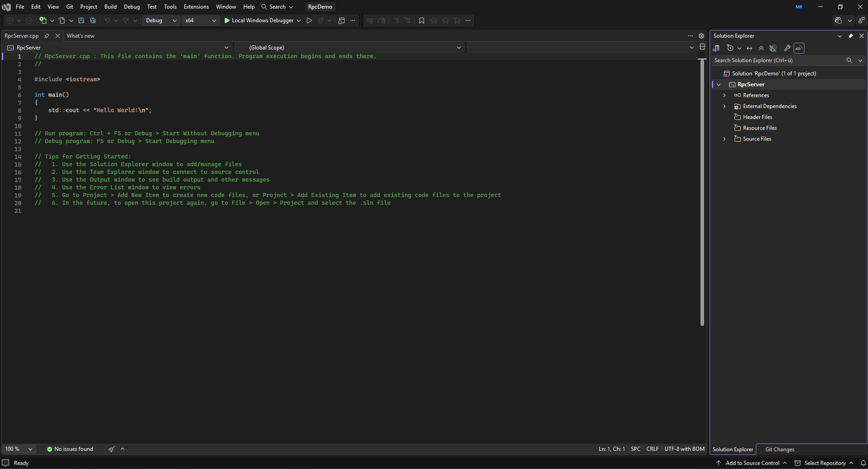Screen dimensions: 868x469
Task: Open the Tools menu
Action: [x=170, y=7]
